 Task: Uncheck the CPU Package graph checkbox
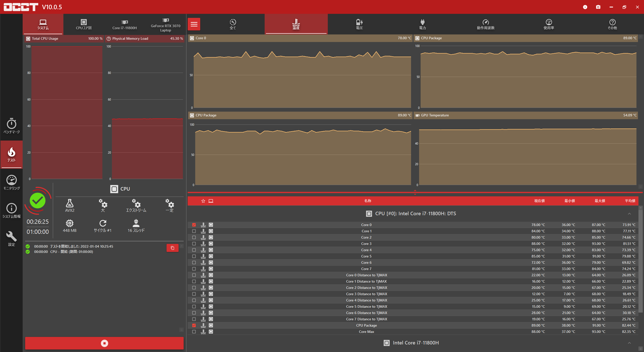coord(194,325)
